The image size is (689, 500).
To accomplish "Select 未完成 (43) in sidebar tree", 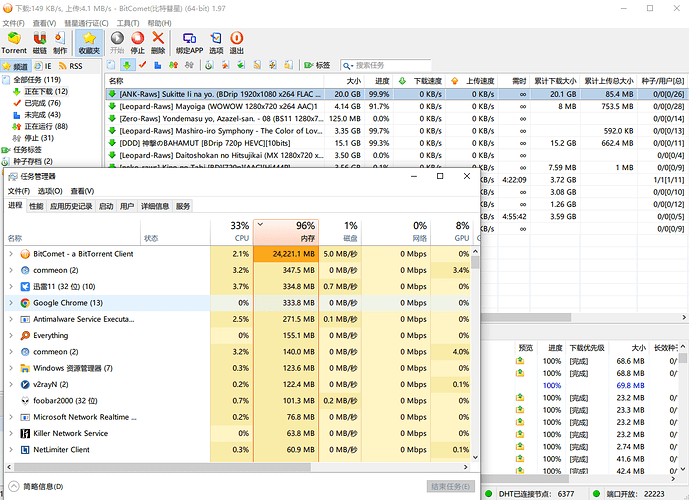I will [42, 115].
